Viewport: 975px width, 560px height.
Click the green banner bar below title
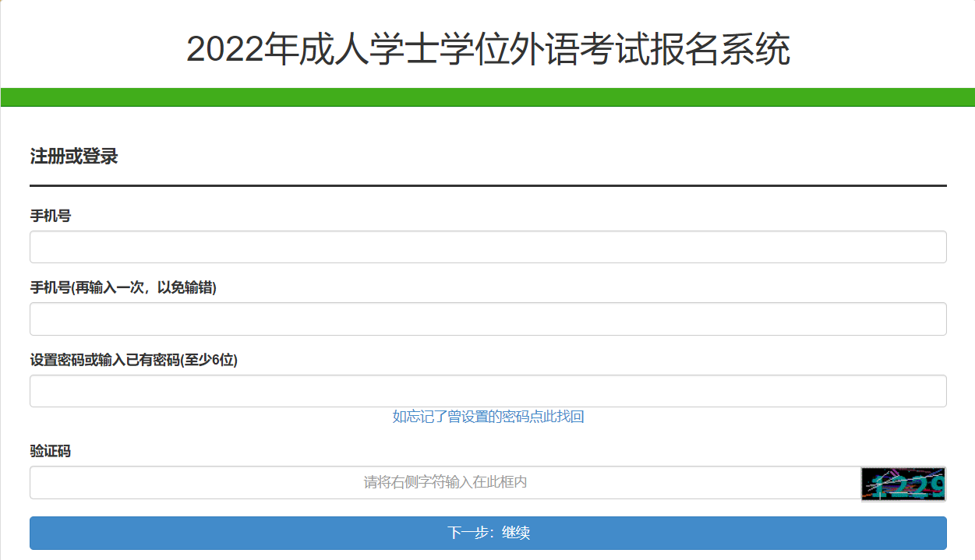(x=488, y=97)
